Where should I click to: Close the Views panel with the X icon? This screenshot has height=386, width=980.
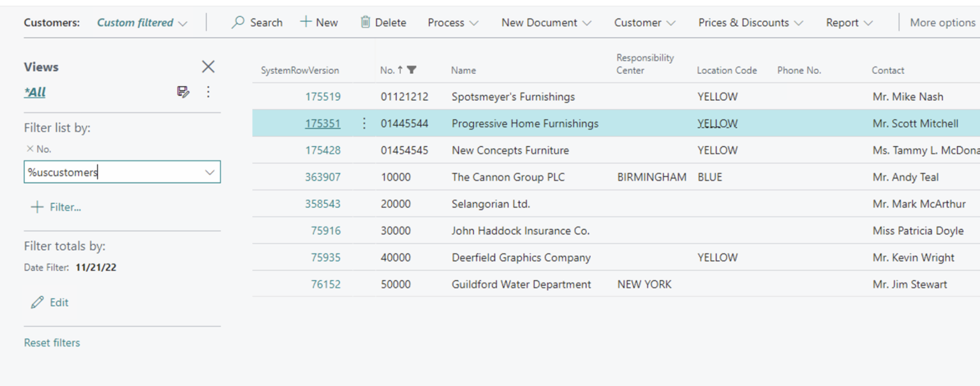click(x=208, y=66)
